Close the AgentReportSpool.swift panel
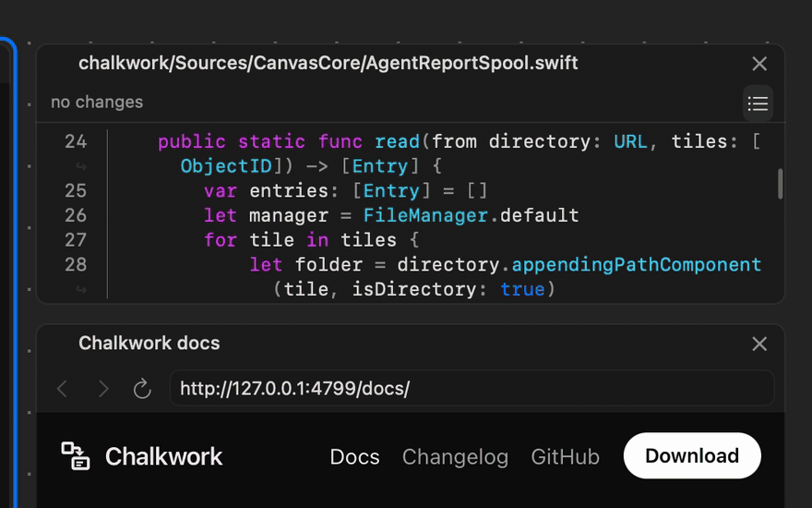 click(759, 64)
